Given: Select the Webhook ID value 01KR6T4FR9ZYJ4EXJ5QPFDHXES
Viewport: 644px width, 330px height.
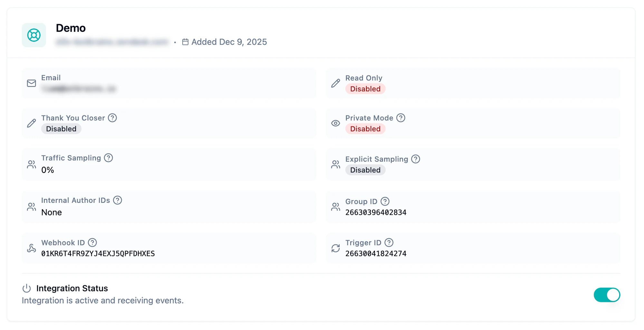Looking at the screenshot, I should pyautogui.click(x=98, y=254).
